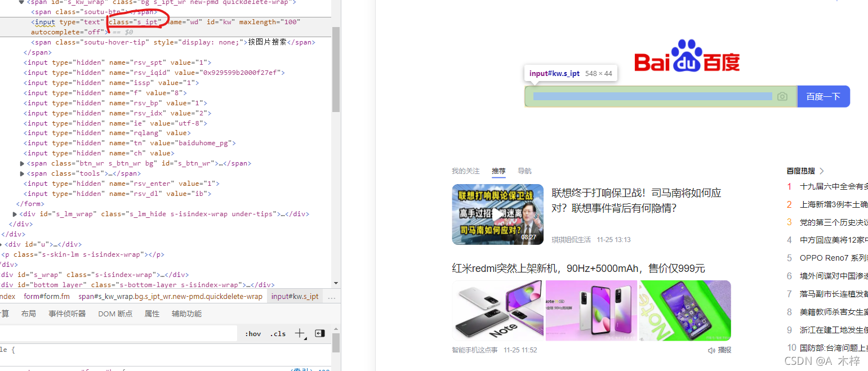
Task: Select the 推荐 feed tab
Action: (x=498, y=171)
